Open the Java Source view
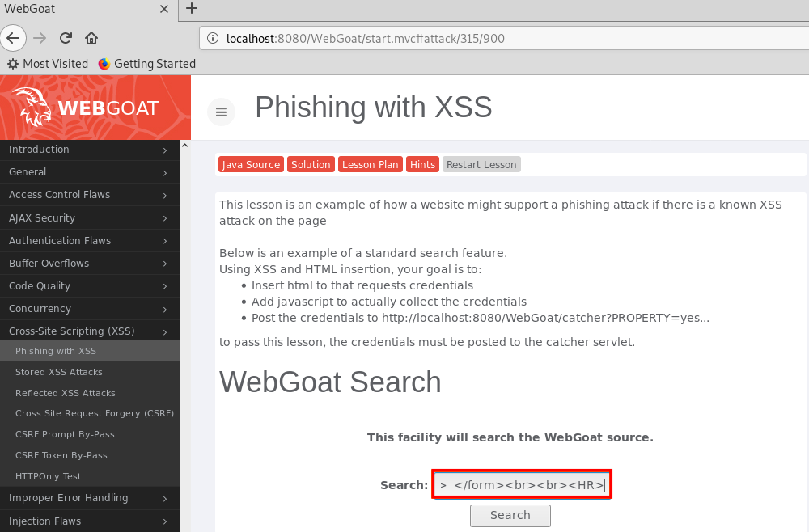Viewport: 809px width, 532px height. click(251, 164)
